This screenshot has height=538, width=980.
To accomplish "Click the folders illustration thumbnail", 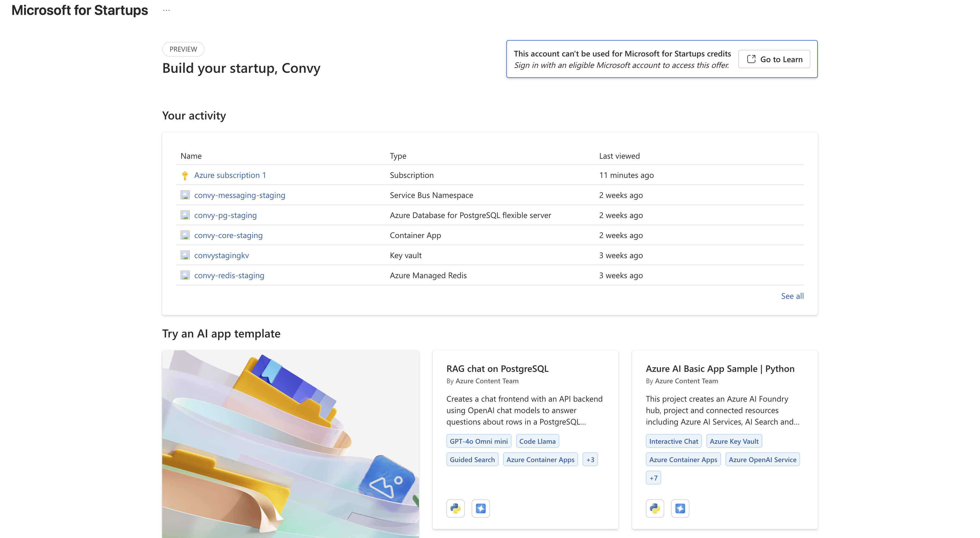I will tap(290, 444).
